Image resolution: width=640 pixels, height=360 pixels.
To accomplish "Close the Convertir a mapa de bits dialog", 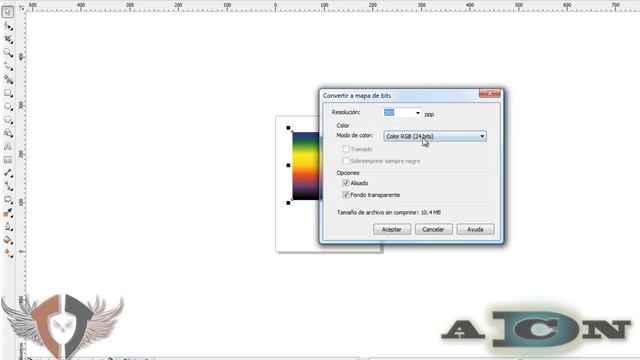I will click(x=490, y=93).
